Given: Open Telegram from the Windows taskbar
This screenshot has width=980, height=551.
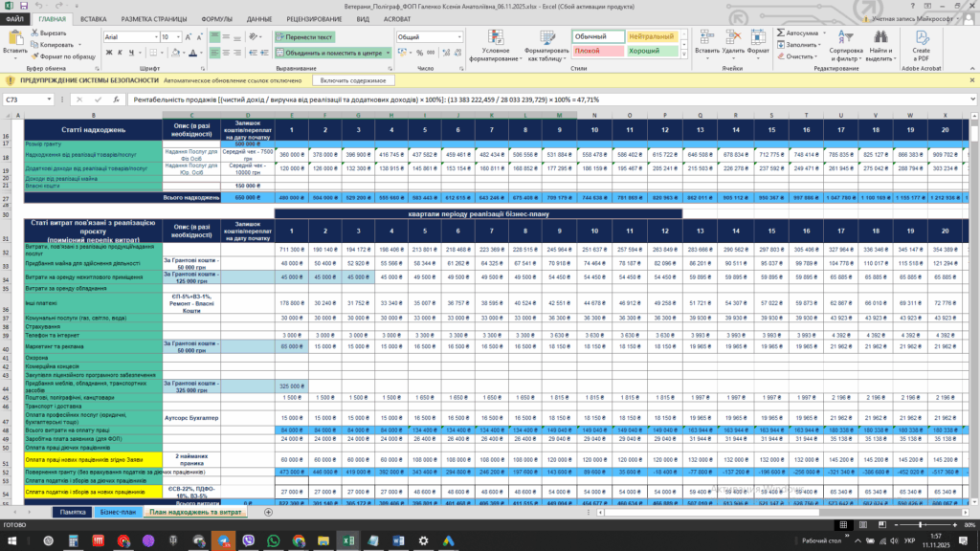Looking at the screenshot, I should coord(222,540).
